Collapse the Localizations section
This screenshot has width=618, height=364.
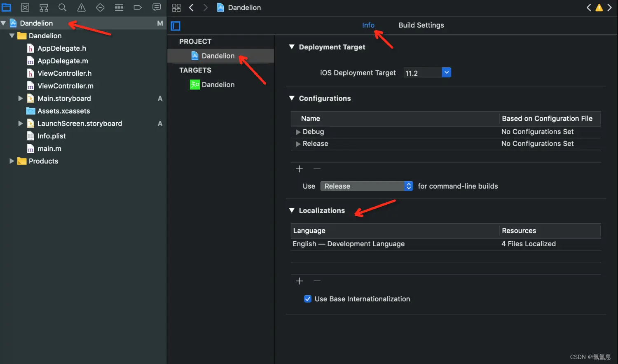(x=292, y=210)
